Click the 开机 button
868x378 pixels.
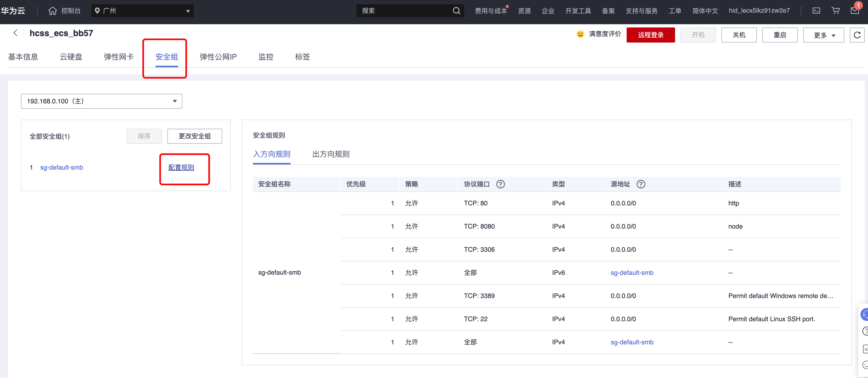tap(698, 35)
